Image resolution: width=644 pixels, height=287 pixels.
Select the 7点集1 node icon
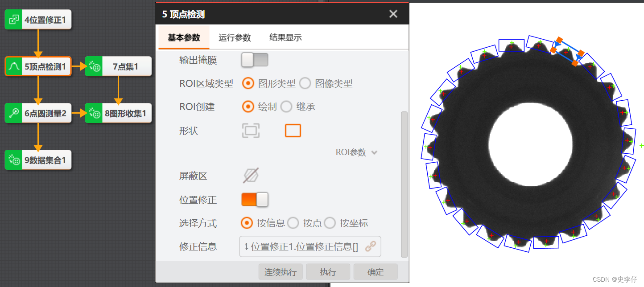pos(94,67)
